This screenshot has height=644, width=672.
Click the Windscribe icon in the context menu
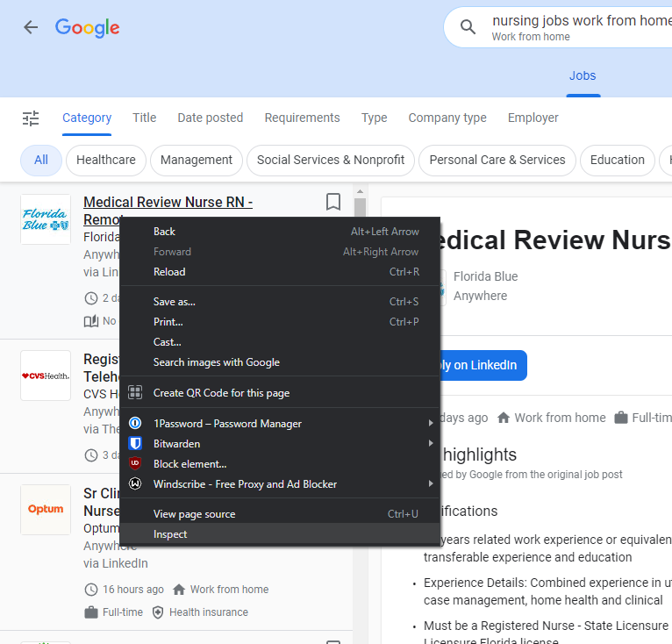pyautogui.click(x=135, y=483)
